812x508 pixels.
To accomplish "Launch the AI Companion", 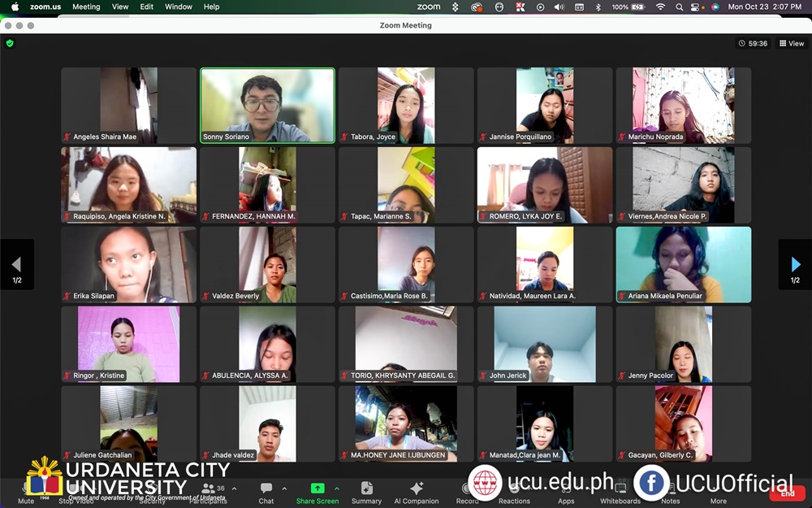I will [416, 489].
